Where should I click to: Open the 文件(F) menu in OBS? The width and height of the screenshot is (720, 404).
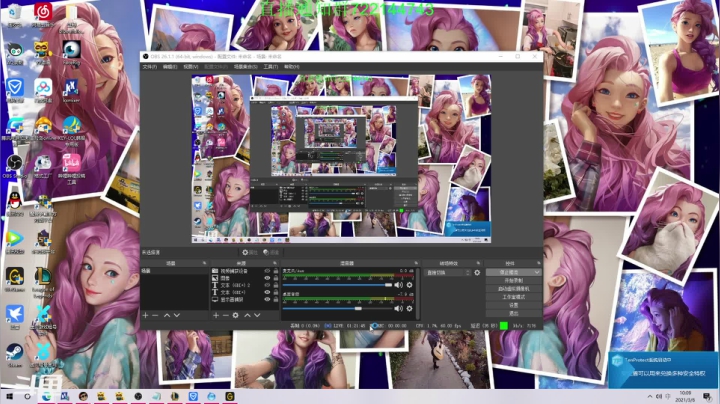click(150, 67)
